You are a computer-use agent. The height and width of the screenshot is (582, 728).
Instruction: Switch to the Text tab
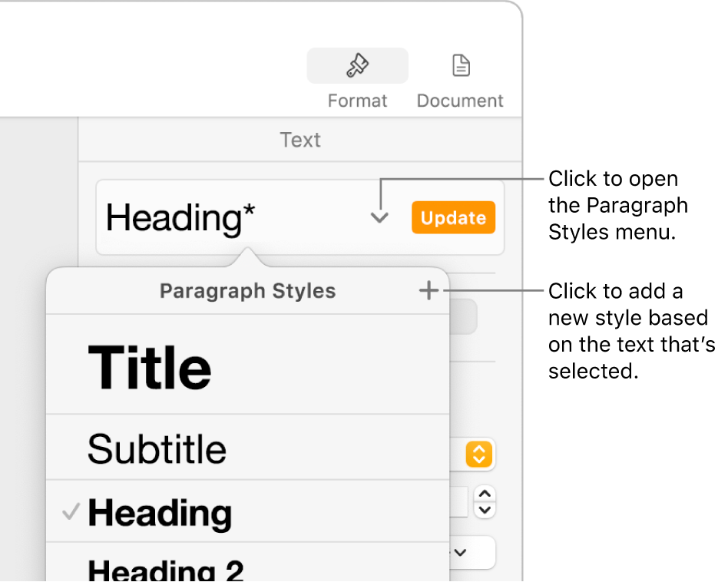tap(299, 140)
